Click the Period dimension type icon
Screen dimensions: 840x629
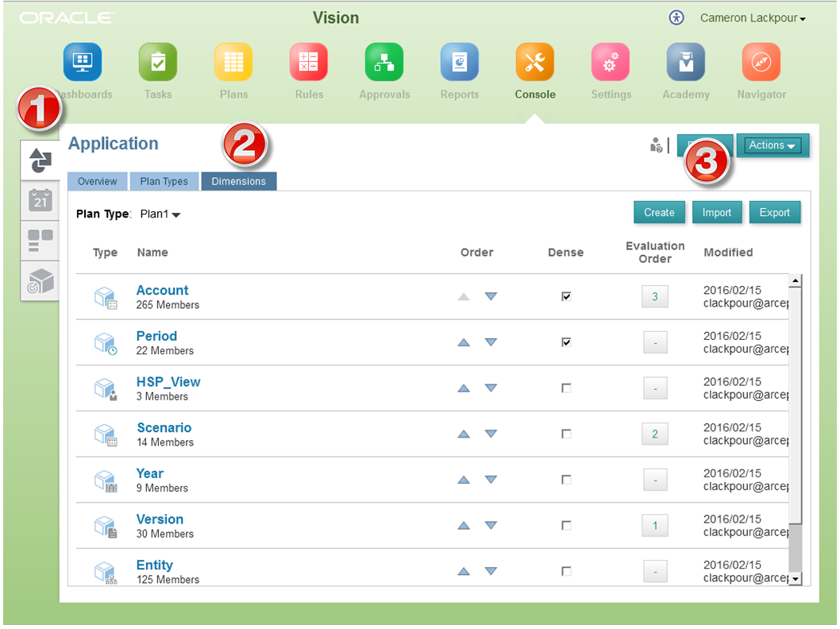[106, 343]
